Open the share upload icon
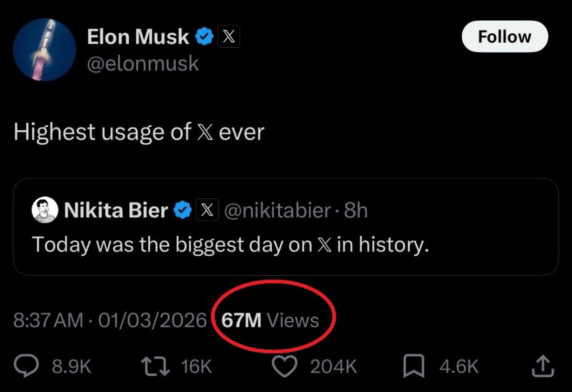This screenshot has width=572, height=392. tap(542, 366)
